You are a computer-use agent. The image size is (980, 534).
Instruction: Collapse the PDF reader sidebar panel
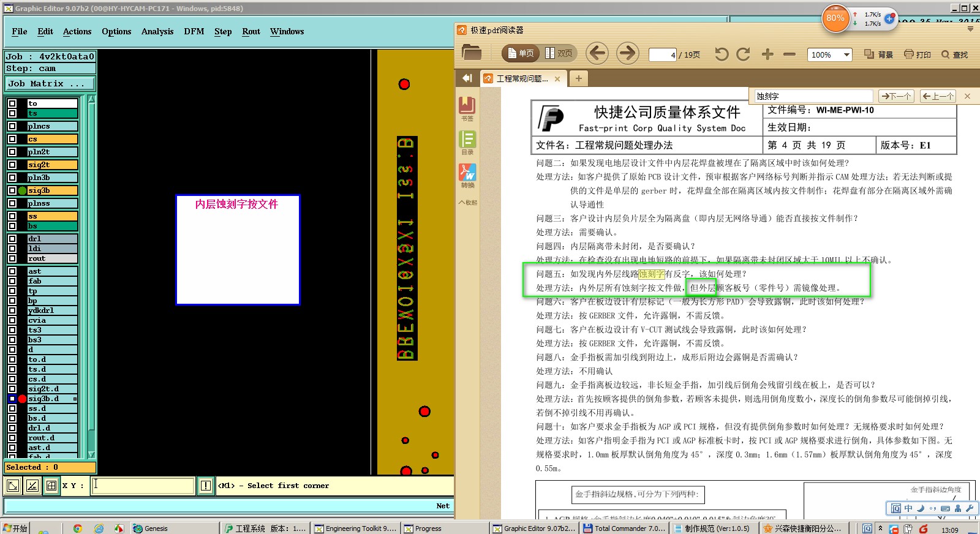(467, 78)
